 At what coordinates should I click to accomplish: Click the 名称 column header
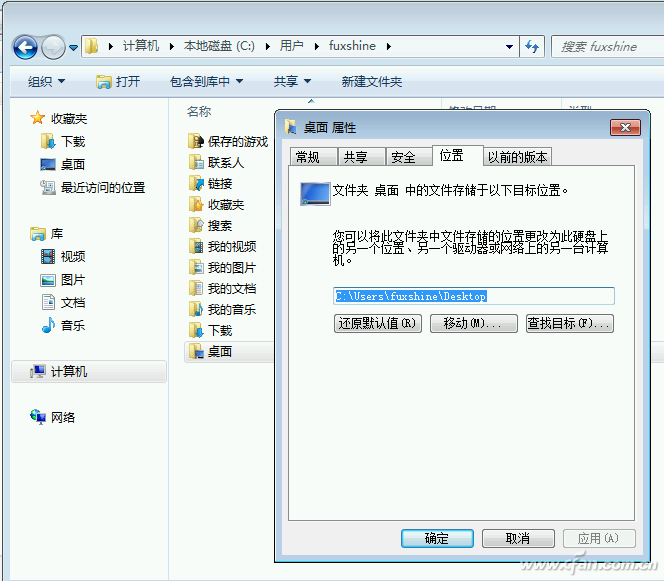pos(199,111)
